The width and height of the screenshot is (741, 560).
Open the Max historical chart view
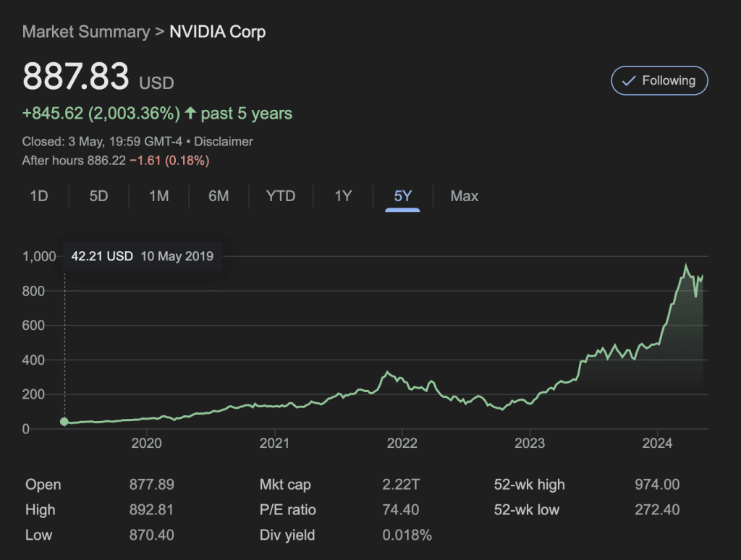[464, 196]
